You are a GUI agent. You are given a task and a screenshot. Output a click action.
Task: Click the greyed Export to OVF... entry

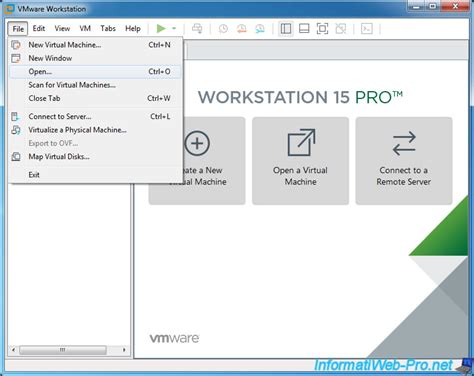click(x=95, y=143)
